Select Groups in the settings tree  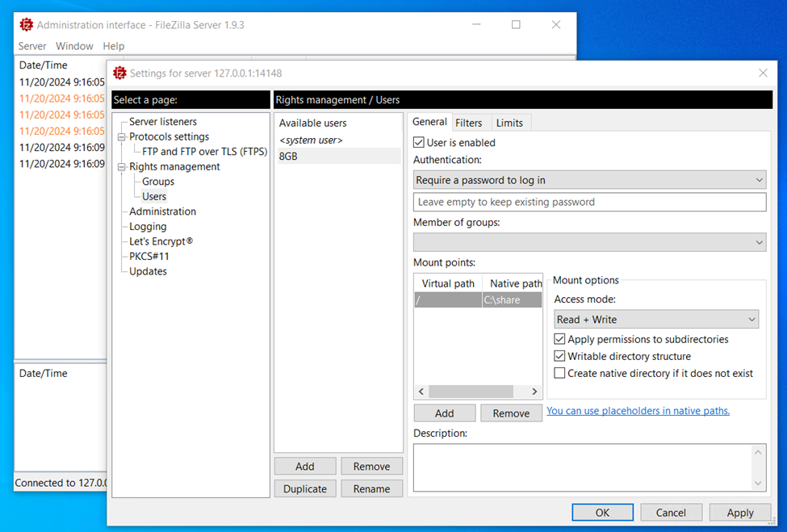[x=158, y=182]
